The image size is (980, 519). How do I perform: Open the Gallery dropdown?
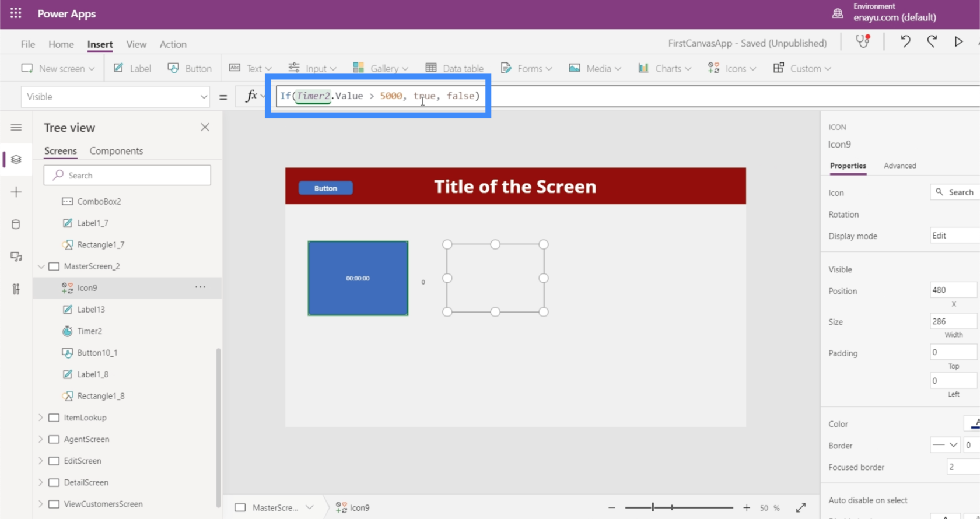pyautogui.click(x=380, y=68)
